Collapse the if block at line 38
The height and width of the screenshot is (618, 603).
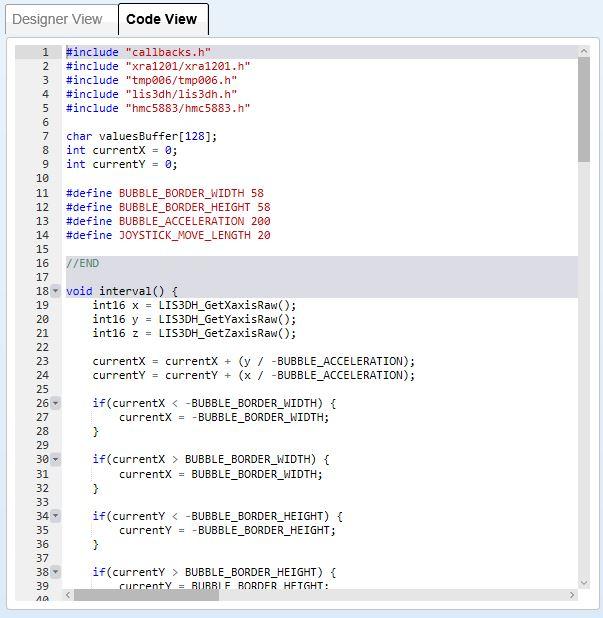point(56,572)
